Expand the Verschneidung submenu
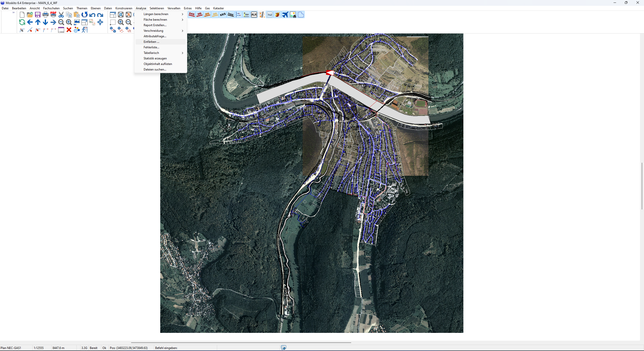The height and width of the screenshot is (351, 644). click(160, 31)
